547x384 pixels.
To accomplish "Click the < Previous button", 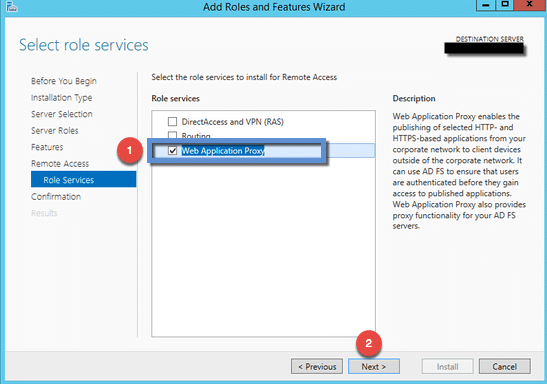I will 317,367.
